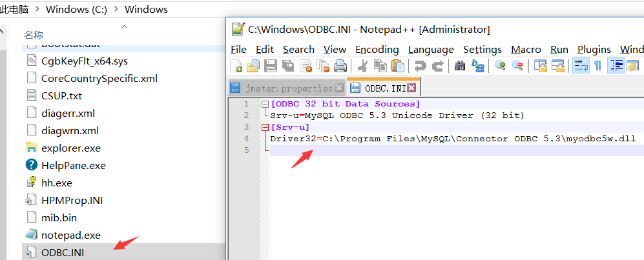
Task: Toggle Show All Characters pilcrow icon
Action: [597, 65]
